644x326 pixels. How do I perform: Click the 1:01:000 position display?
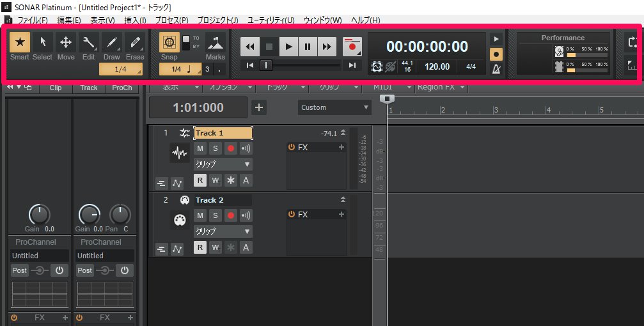[198, 107]
